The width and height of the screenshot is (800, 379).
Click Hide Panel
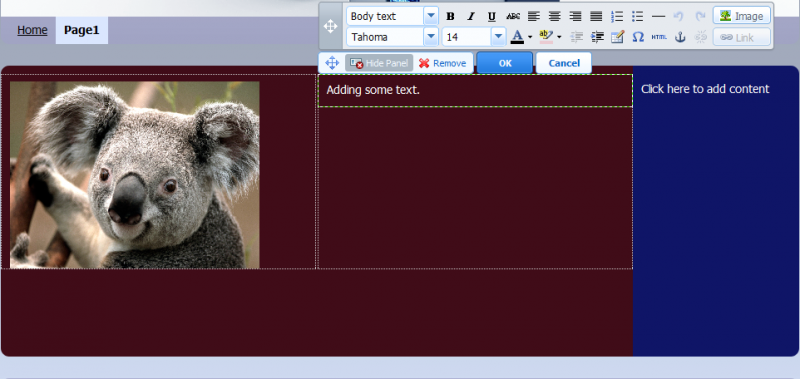379,63
